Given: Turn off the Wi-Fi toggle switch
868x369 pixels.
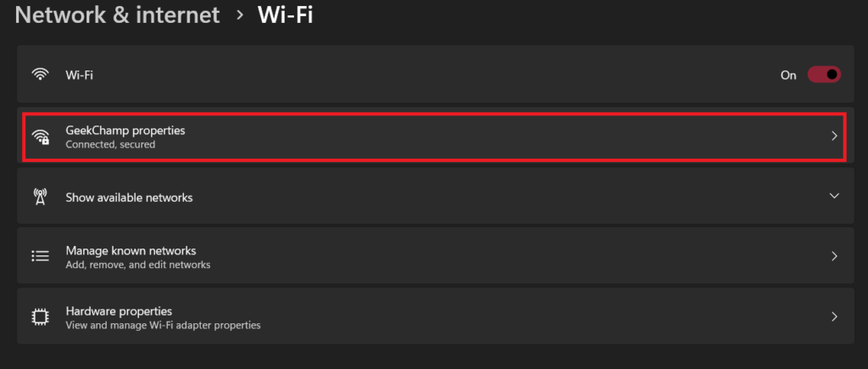Looking at the screenshot, I should coord(823,75).
